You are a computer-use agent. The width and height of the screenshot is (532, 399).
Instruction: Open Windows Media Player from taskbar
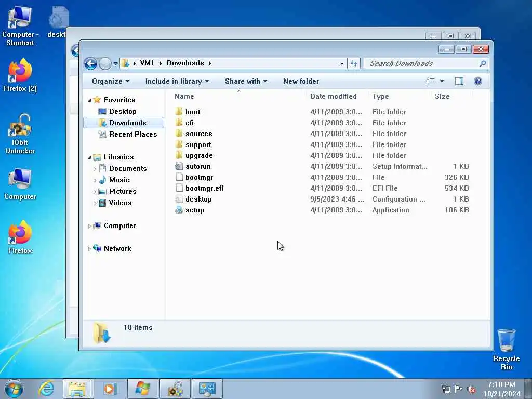pyautogui.click(x=110, y=389)
